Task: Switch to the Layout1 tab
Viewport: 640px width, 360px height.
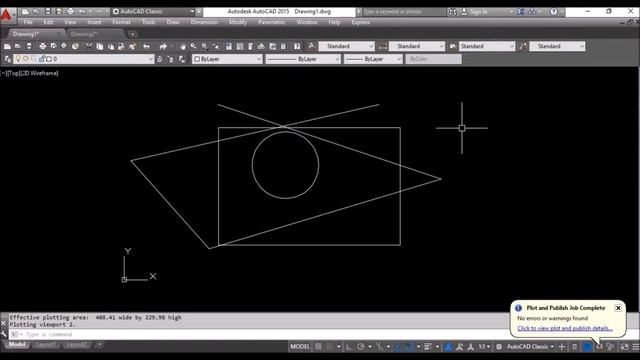Action: pyautogui.click(x=45, y=345)
